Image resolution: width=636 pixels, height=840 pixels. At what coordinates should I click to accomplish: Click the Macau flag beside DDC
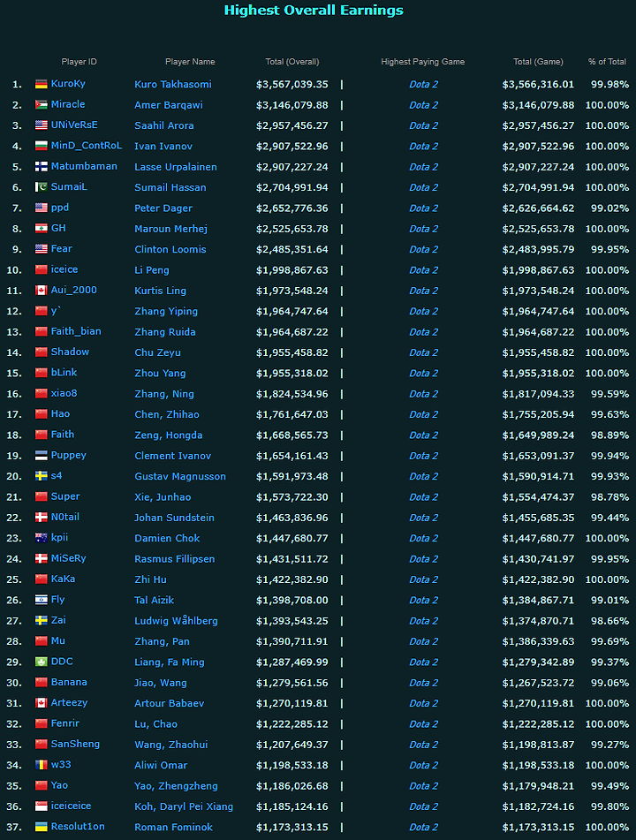point(42,662)
